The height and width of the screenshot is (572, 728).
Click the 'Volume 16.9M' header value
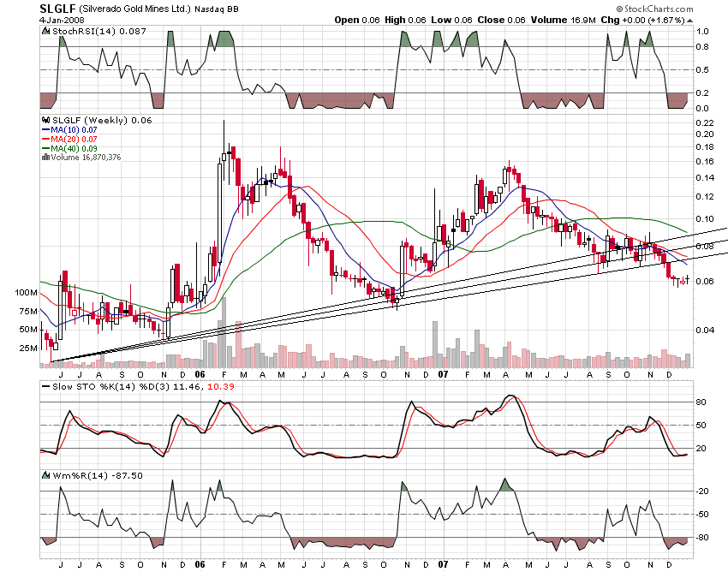[564, 20]
